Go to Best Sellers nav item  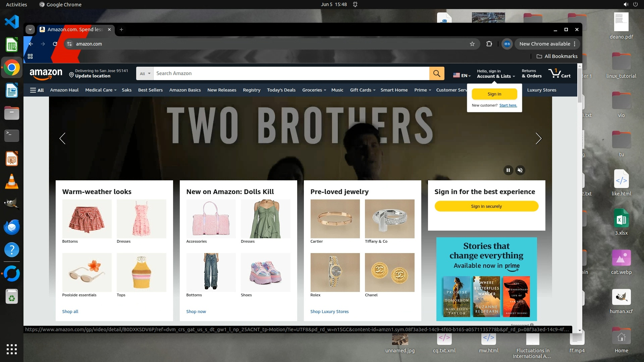[x=150, y=90]
